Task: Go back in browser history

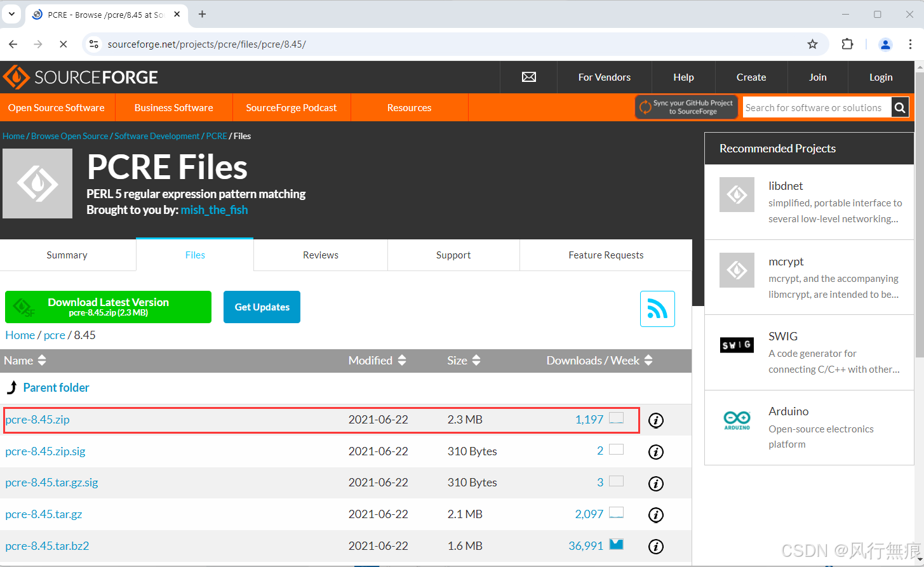Action: click(13, 44)
